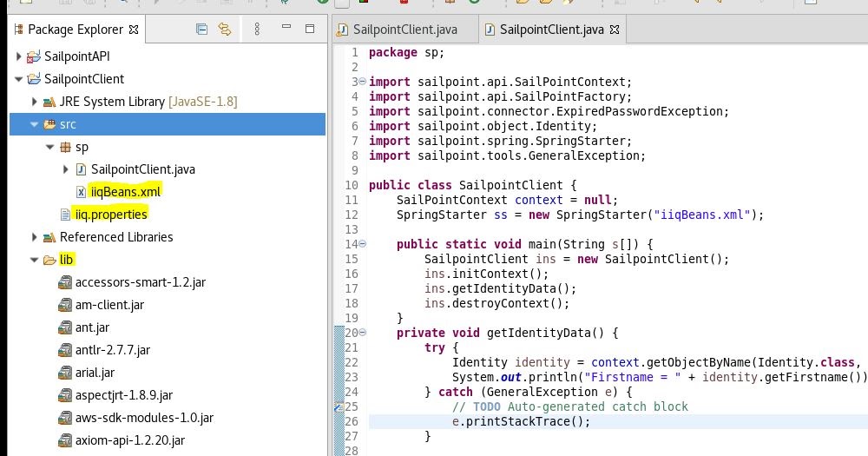Expand the JRE System Library node
Screen dimensions: 868x456
(x=34, y=102)
